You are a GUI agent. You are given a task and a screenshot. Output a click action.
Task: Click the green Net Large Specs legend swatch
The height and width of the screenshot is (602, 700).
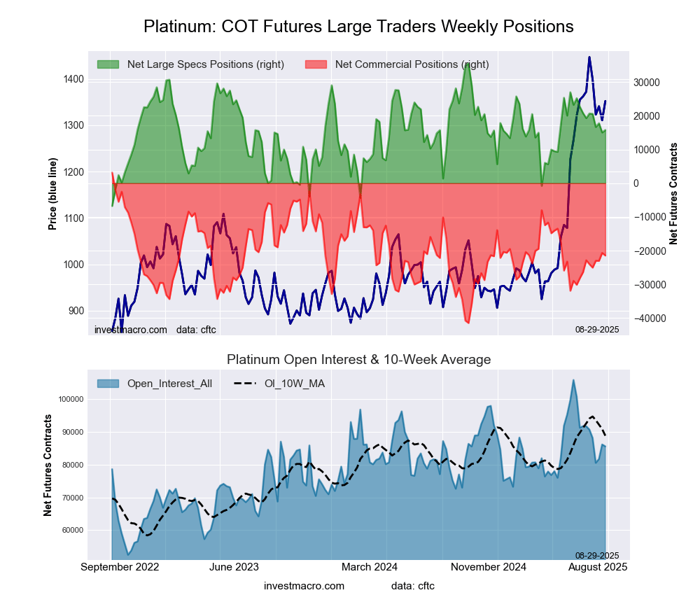(x=108, y=64)
